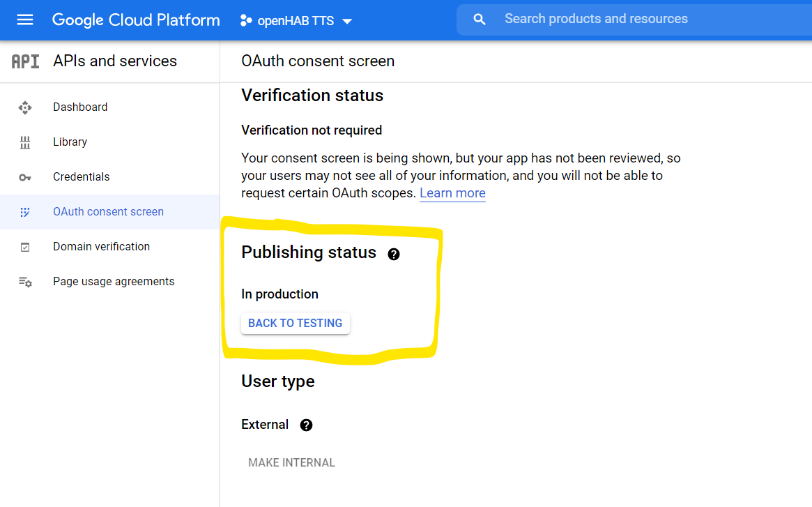Image resolution: width=812 pixels, height=507 pixels.
Task: Open the Dashboard menu item
Action: (x=80, y=107)
